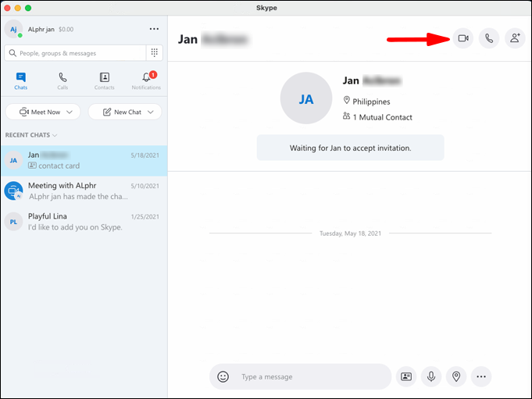Expand the New Chat dropdown arrow
This screenshot has width=532, height=399.
coord(151,112)
